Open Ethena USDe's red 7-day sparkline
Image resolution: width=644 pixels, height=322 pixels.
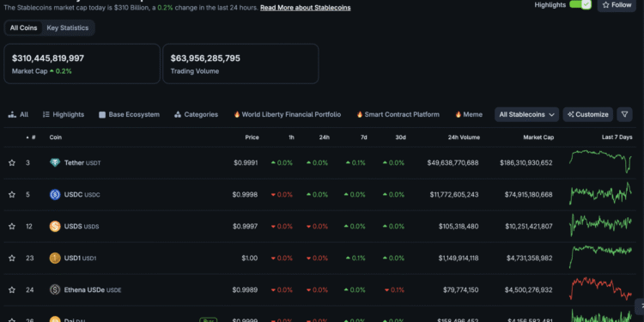600,289
